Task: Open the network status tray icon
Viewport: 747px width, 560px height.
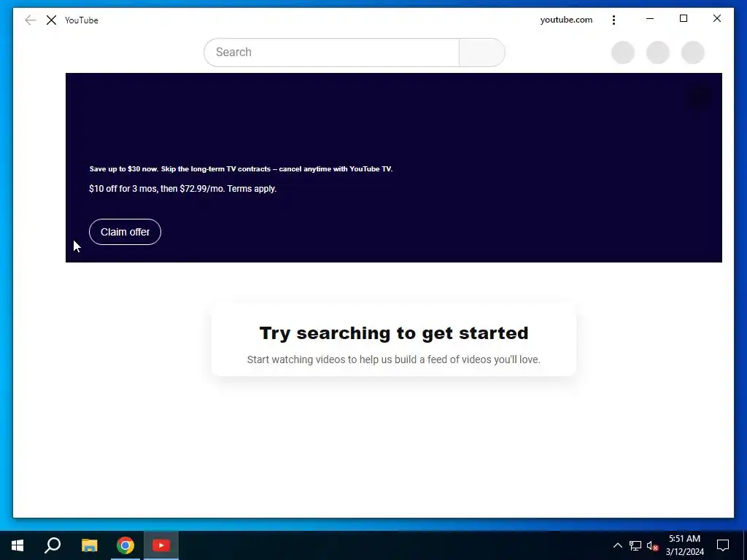Action: [635, 545]
